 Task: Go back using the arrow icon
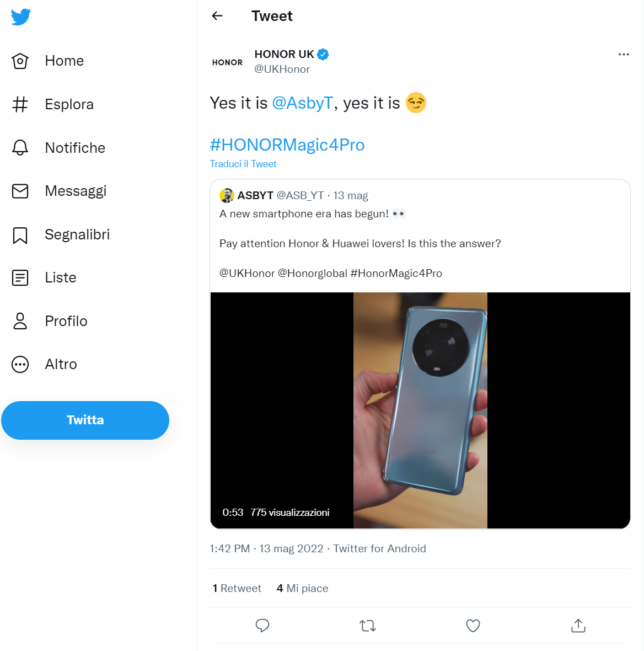[217, 16]
